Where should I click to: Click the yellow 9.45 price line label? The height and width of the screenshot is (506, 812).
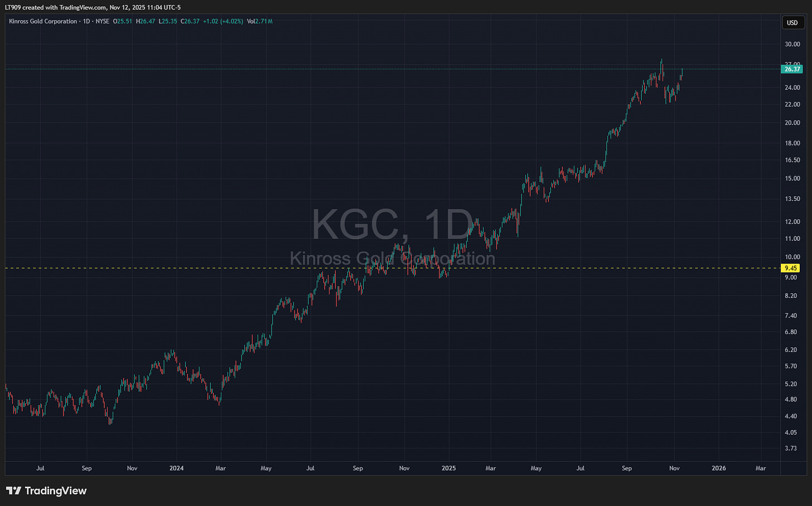coord(790,268)
